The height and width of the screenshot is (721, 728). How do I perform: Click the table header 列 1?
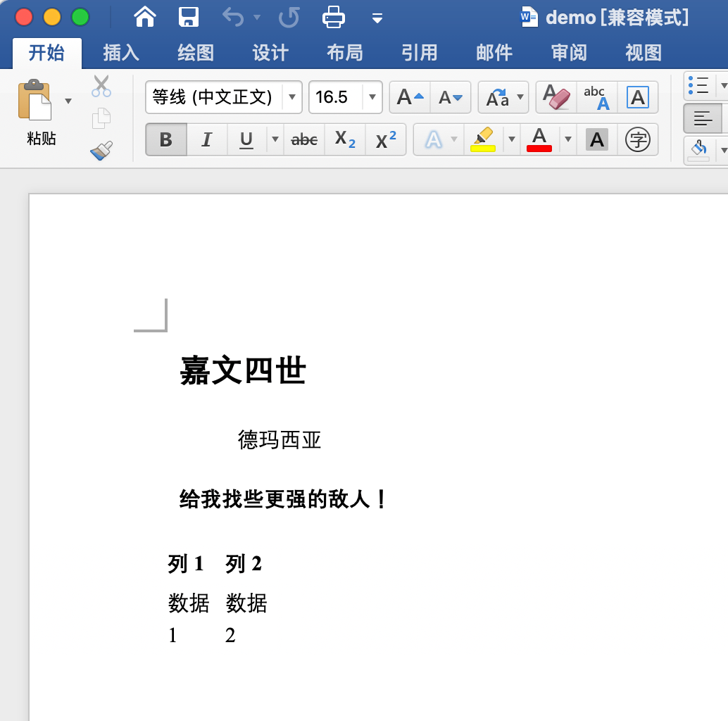pos(186,563)
